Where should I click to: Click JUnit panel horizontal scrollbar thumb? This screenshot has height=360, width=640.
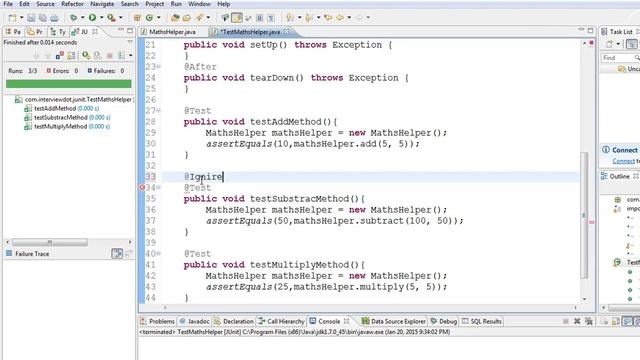point(49,242)
